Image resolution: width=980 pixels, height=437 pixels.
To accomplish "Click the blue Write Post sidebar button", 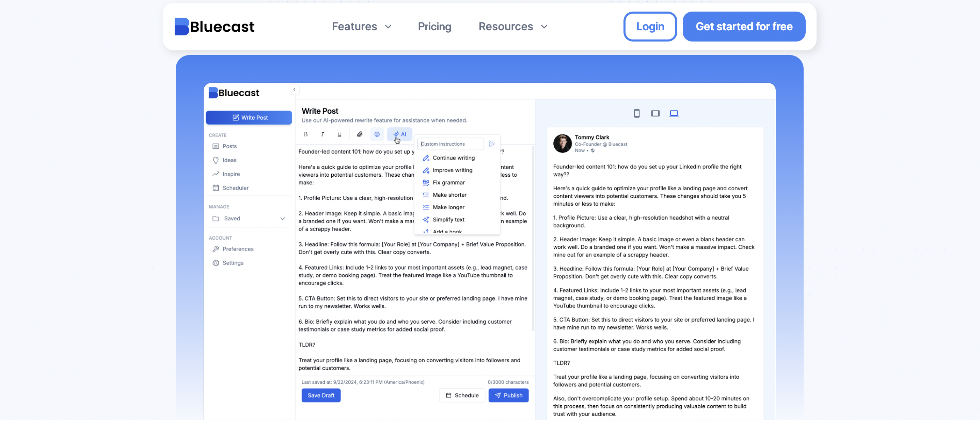I will 249,117.
